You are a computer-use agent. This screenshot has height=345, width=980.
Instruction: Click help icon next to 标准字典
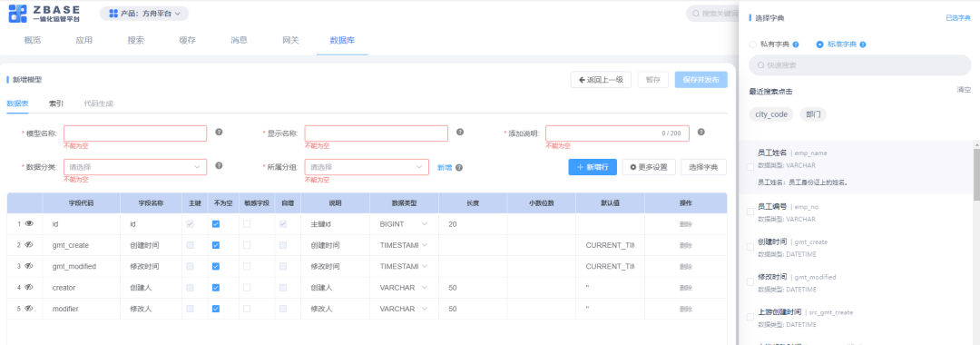point(863,45)
